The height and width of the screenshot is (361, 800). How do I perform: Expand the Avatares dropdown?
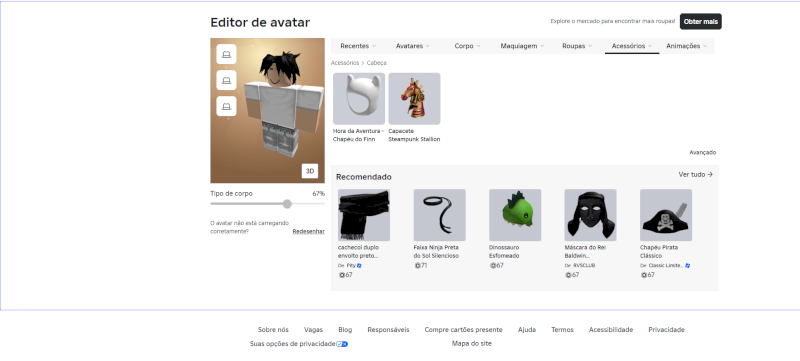click(x=413, y=46)
